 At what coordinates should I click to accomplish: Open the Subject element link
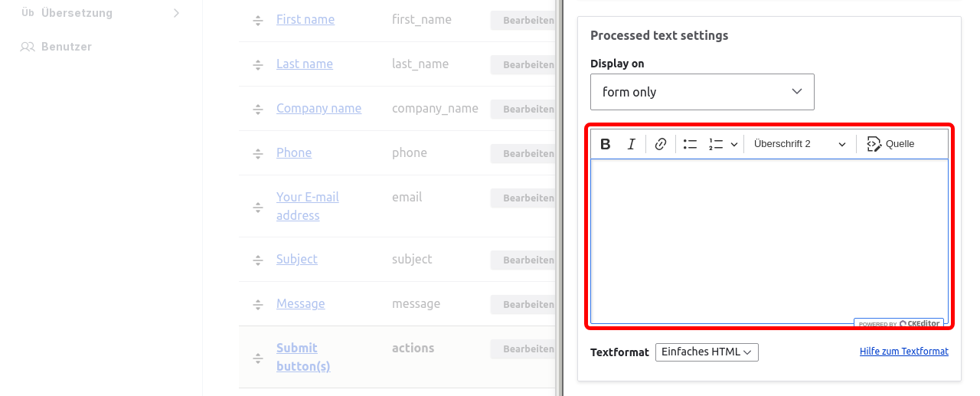click(x=297, y=259)
